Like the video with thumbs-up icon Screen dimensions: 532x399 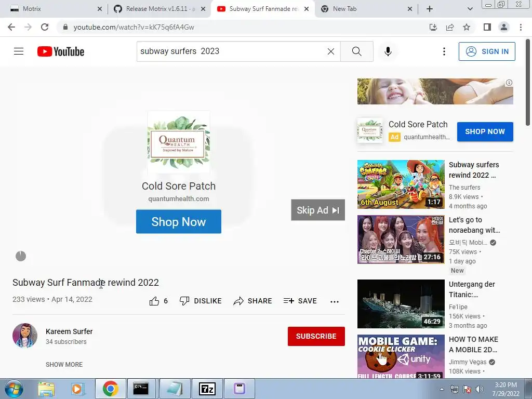154,301
